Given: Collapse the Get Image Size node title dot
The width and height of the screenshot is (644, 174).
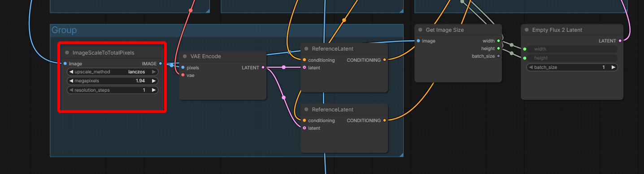Looking at the screenshot, I should pyautogui.click(x=420, y=30).
